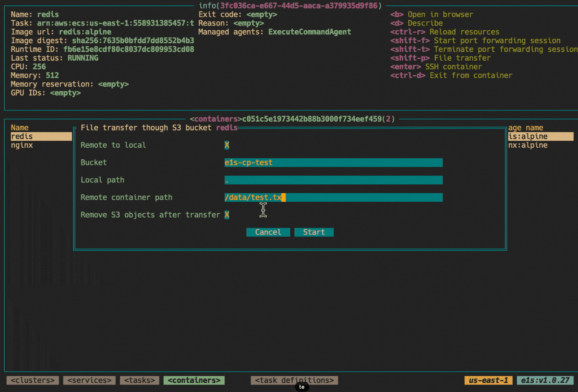Click the Exit from container hint
The image size is (578, 392).
(x=451, y=76)
